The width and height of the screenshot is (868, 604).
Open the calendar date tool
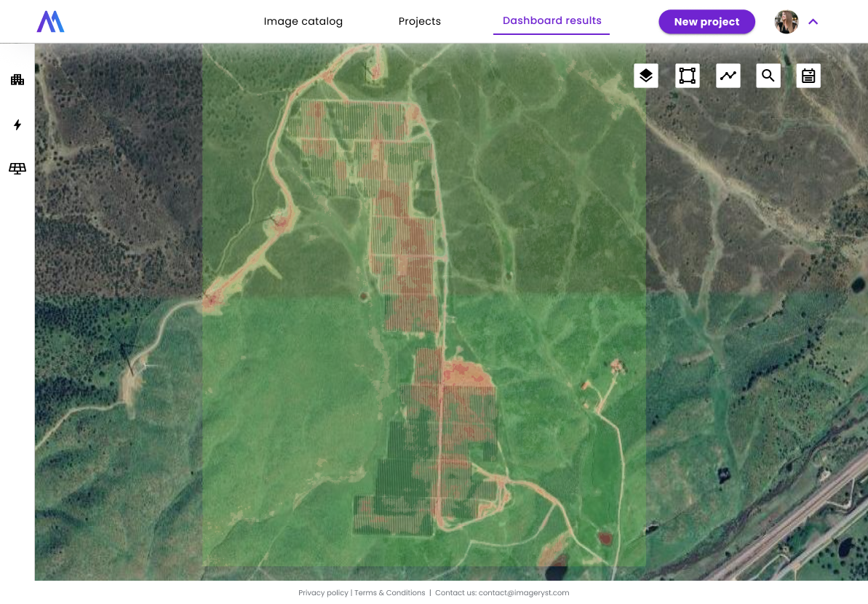pos(808,76)
